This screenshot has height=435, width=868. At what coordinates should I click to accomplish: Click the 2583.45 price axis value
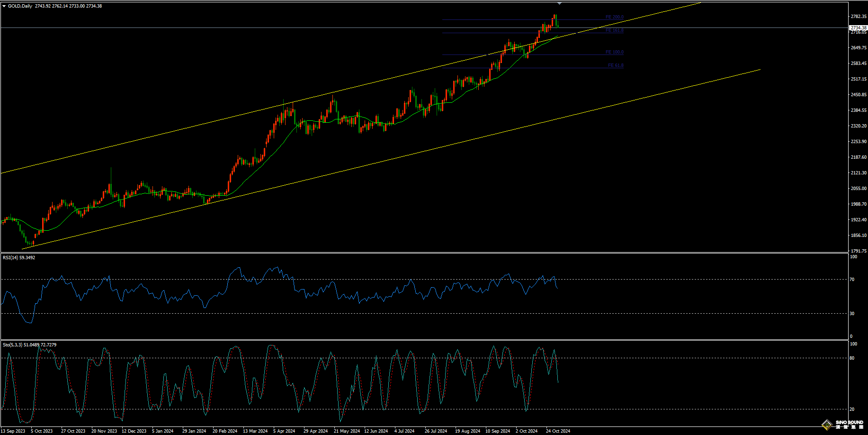859,63
